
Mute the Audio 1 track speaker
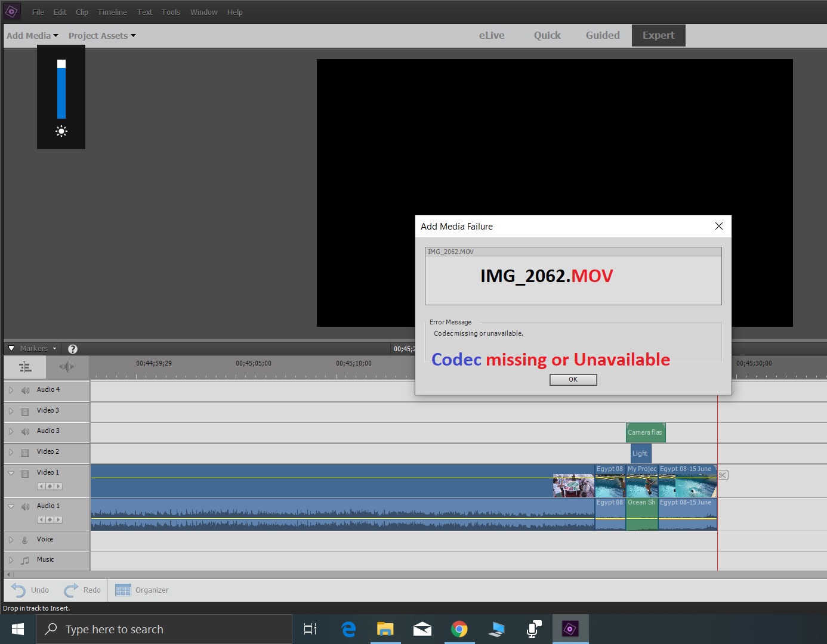(25, 507)
